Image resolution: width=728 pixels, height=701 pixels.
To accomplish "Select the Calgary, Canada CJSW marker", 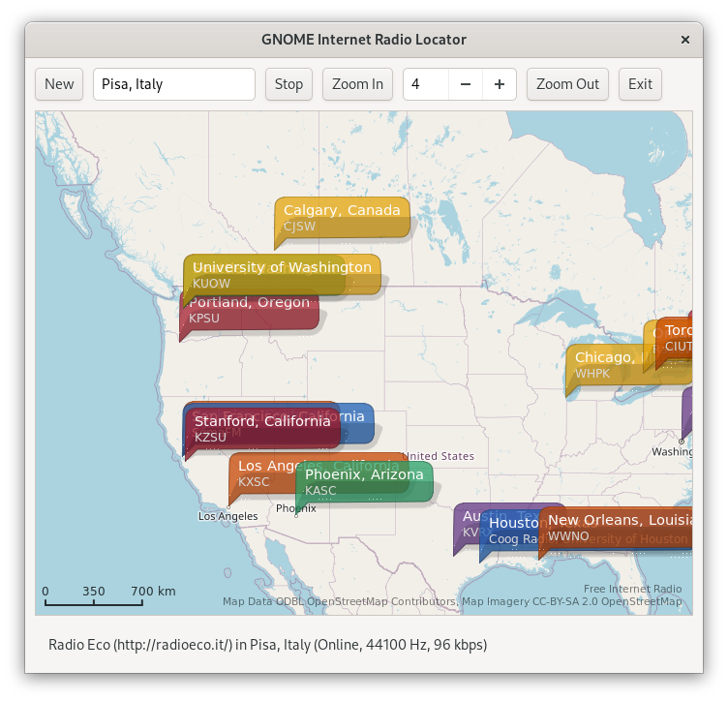I will (342, 217).
